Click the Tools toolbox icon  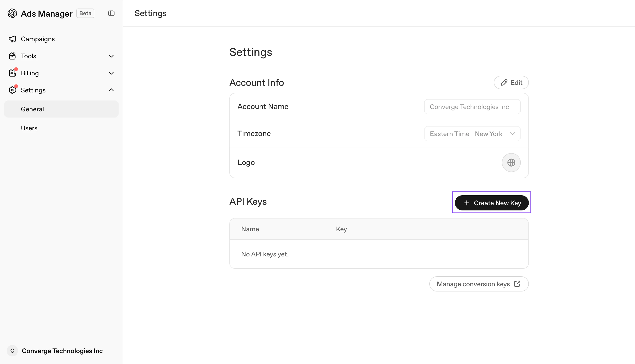tap(12, 56)
